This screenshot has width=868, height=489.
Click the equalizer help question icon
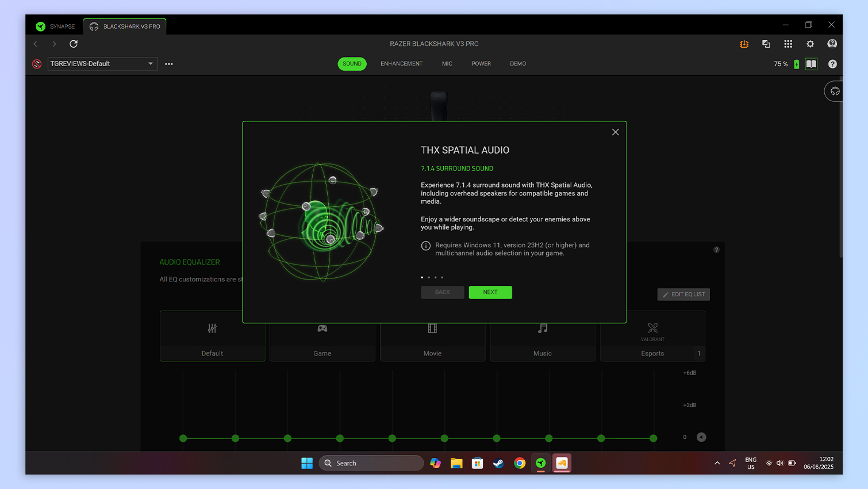click(716, 250)
